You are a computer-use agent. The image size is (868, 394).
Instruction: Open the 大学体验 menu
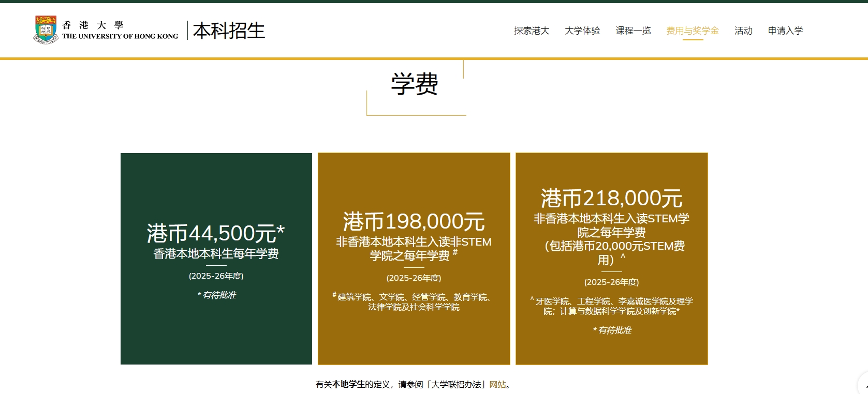point(582,31)
